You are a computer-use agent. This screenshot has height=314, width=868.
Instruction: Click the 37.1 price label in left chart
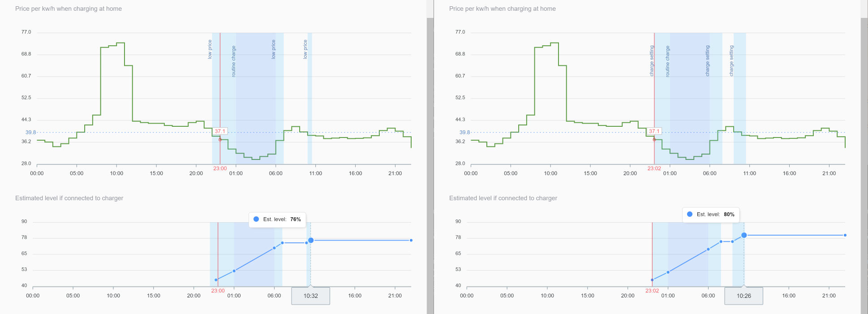tap(220, 131)
